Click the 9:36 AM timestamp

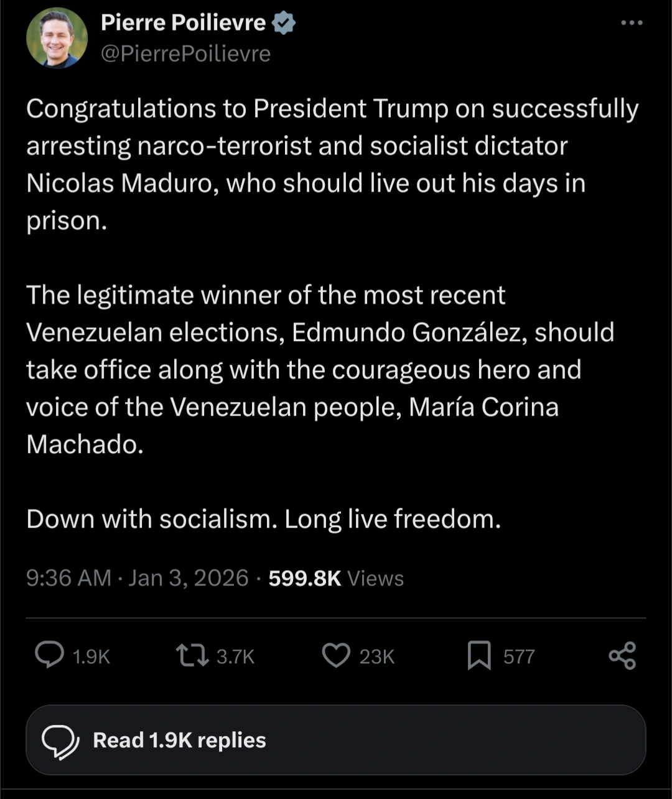point(68,578)
